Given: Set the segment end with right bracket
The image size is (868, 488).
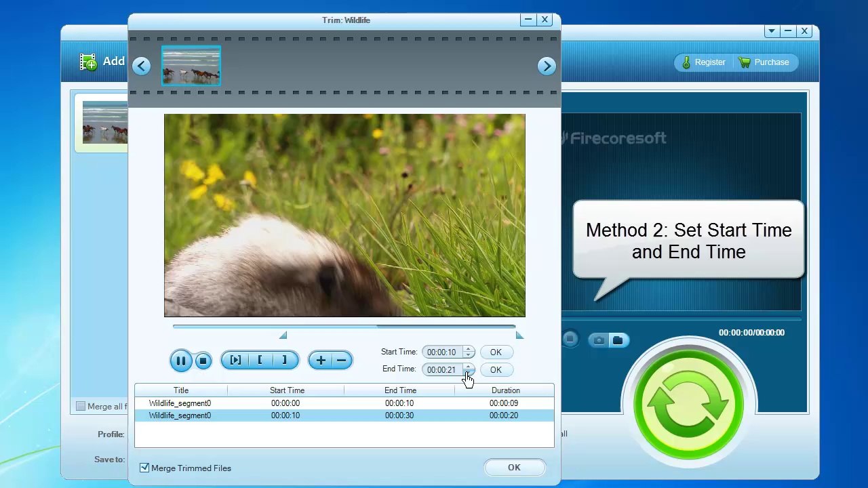Looking at the screenshot, I should coord(284,361).
